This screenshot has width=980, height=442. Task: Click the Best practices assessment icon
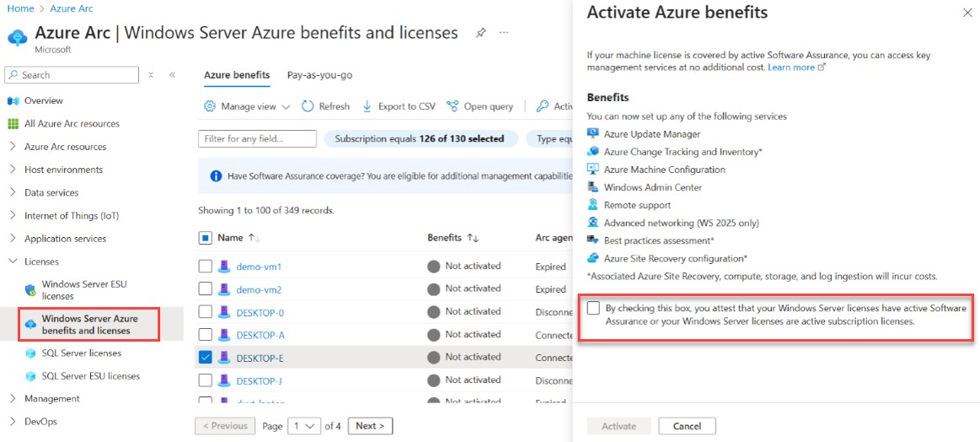pos(593,240)
